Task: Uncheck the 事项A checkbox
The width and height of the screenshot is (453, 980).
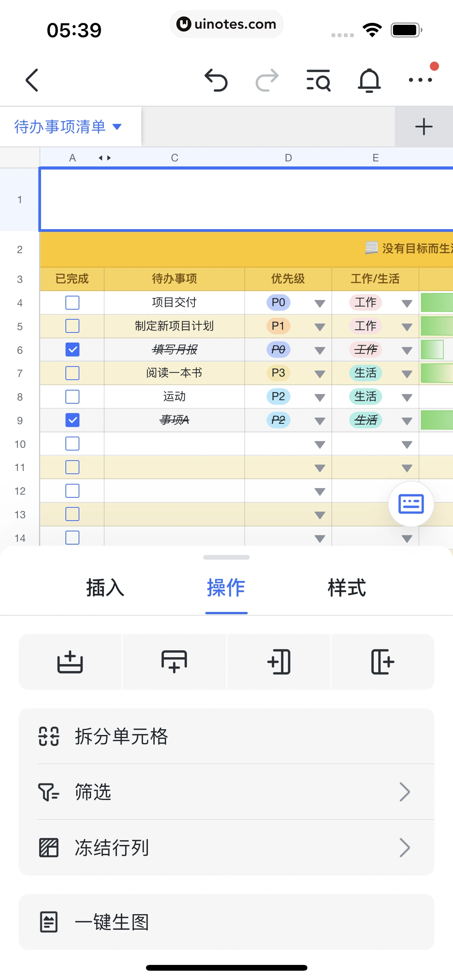Action: coord(72,420)
